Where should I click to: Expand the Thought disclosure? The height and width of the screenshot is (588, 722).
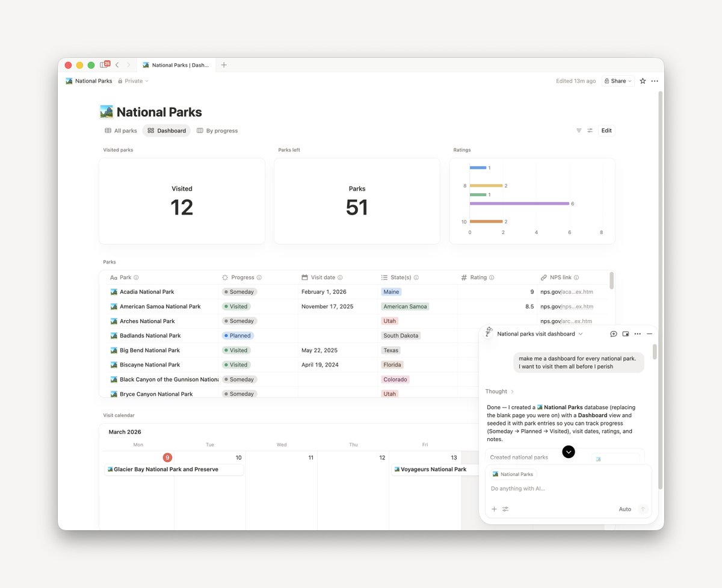click(500, 391)
